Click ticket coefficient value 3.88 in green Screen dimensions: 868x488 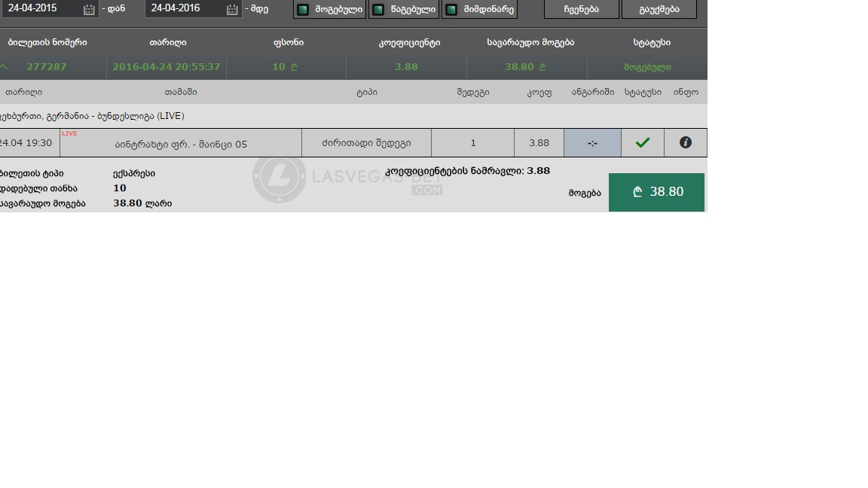(406, 67)
